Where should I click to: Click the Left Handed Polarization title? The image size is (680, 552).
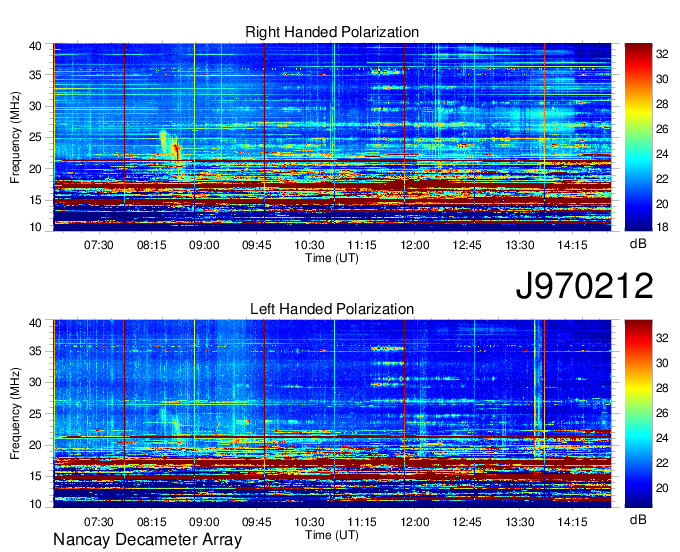332,309
